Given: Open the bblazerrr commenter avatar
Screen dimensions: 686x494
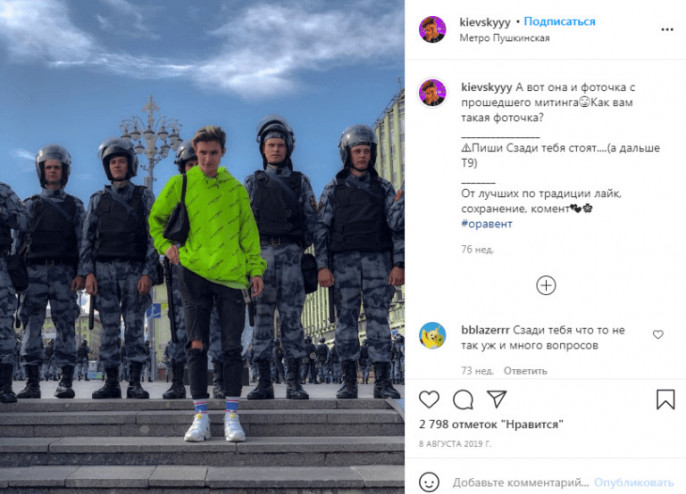Looking at the screenshot, I should point(433,336).
